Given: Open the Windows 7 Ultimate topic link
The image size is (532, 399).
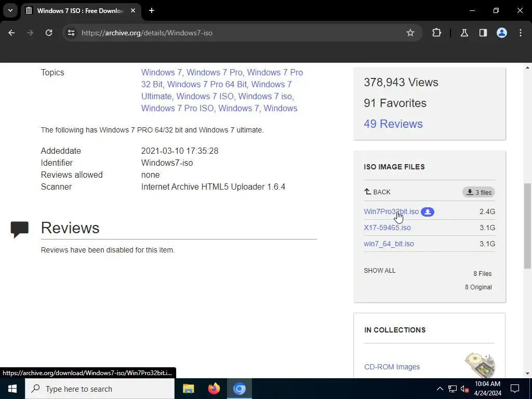Looking at the screenshot, I should point(216,90).
